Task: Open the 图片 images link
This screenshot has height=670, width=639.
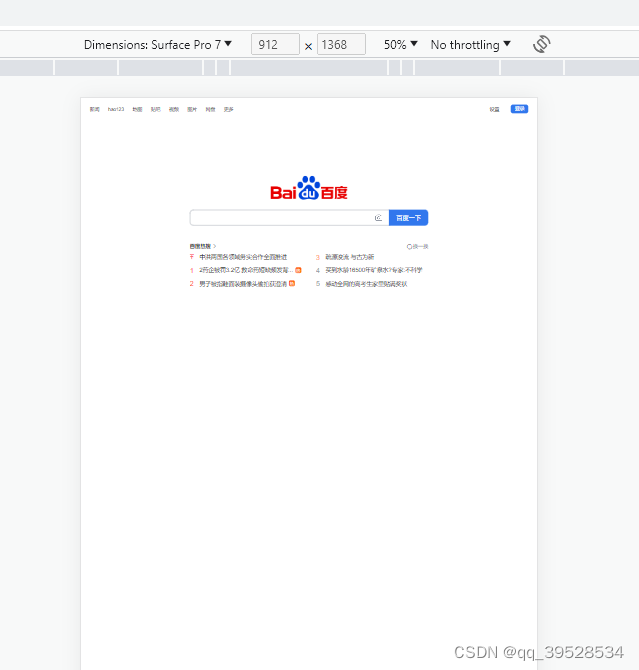Action: click(x=192, y=109)
